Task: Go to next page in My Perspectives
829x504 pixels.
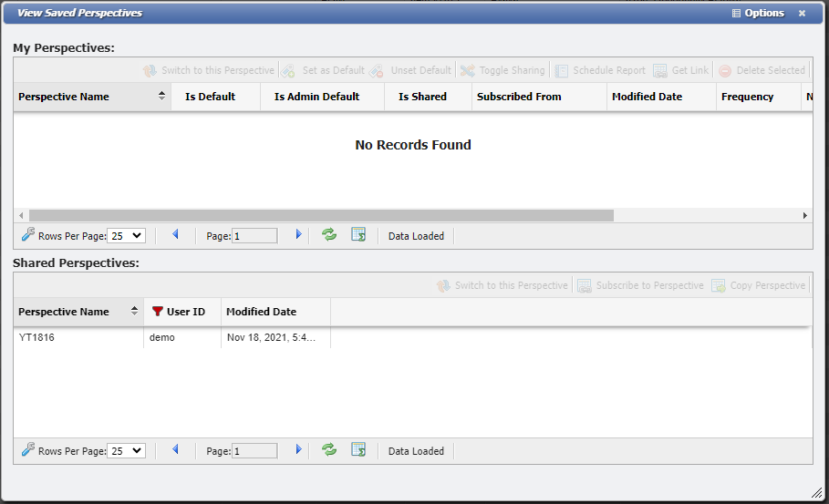Action: tap(298, 235)
